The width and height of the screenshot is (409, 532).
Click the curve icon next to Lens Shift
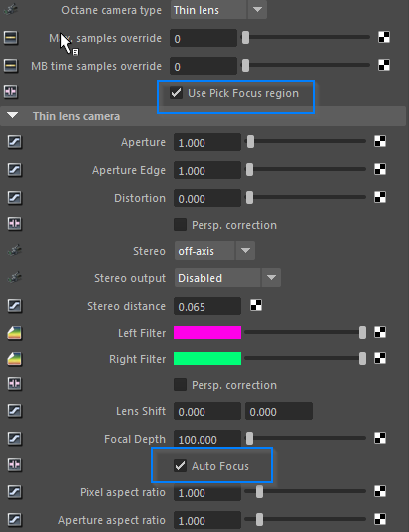pyautogui.click(x=15, y=411)
